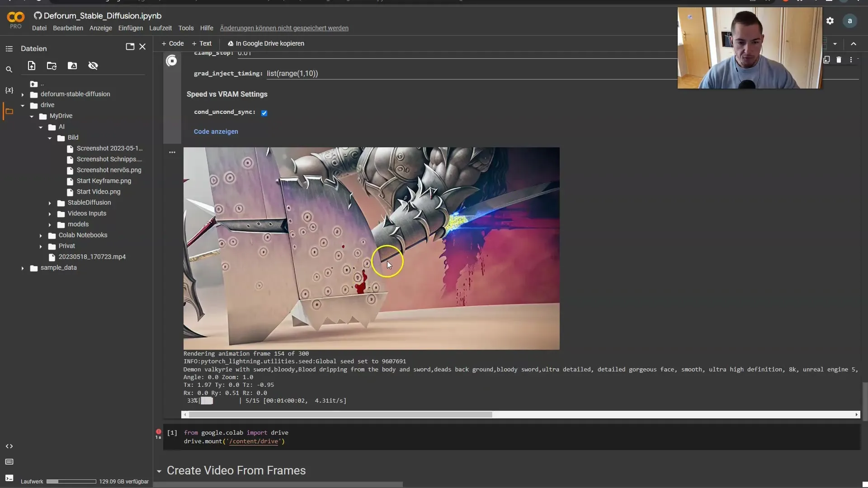Expand deforum-stable-diffusion folder
This screenshot has width=868, height=488.
pos(23,94)
